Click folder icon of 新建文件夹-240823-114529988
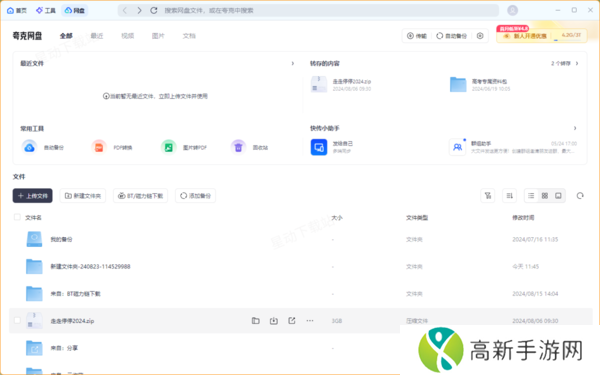Screen dimensions: 600x375 pos(34,266)
